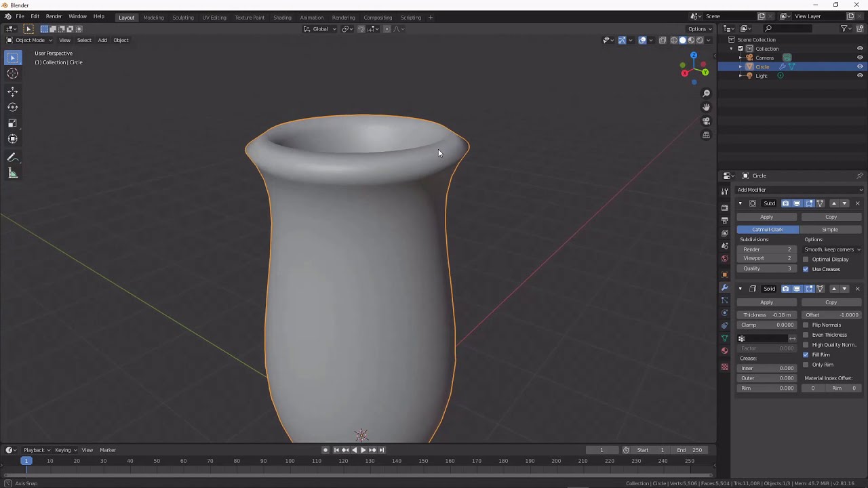Toggle camera view in the viewport
Screen dimensions: 868x488
click(x=706, y=121)
